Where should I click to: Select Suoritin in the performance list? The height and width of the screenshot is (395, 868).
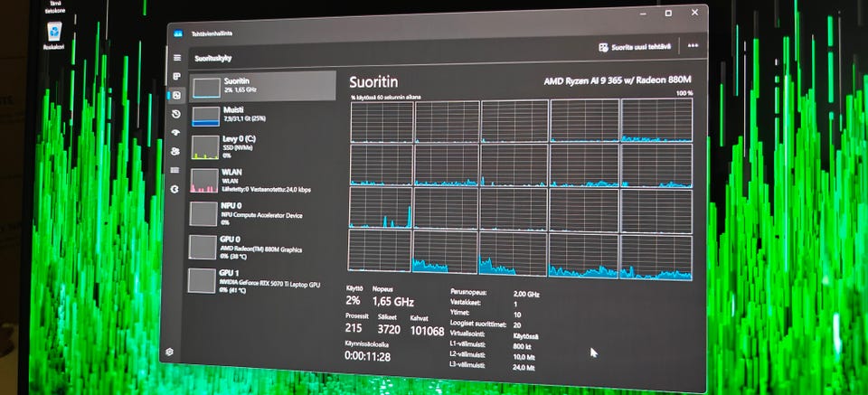tap(262, 86)
